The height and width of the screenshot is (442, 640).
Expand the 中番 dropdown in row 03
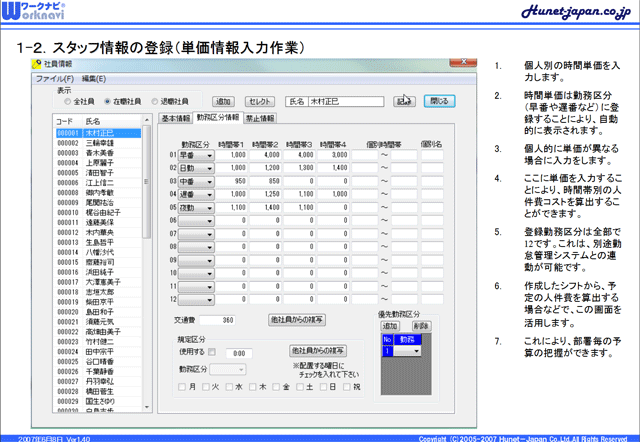(208, 183)
